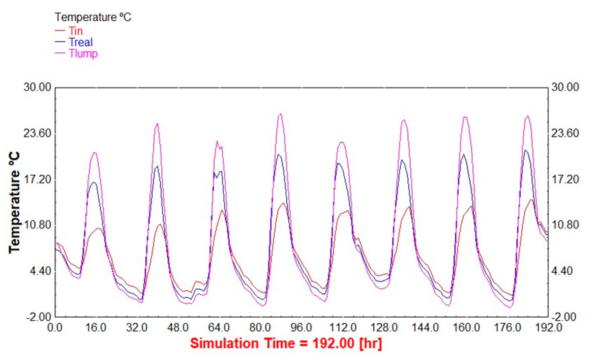
Task: Click the 96.0 tick on time axis
Action: click(302, 328)
